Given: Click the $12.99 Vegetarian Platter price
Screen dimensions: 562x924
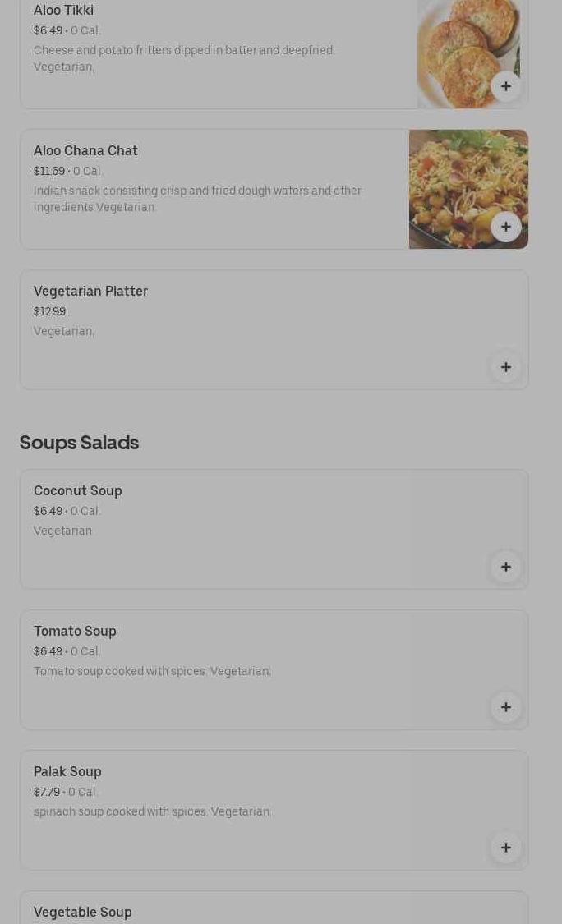Looking at the screenshot, I should coord(49,312).
